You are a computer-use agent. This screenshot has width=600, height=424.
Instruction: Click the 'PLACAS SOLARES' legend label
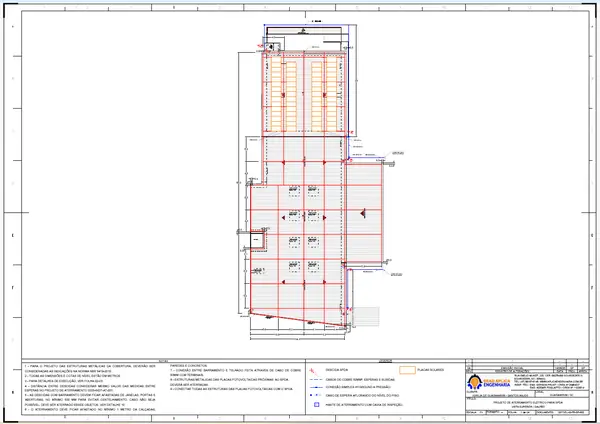click(430, 370)
